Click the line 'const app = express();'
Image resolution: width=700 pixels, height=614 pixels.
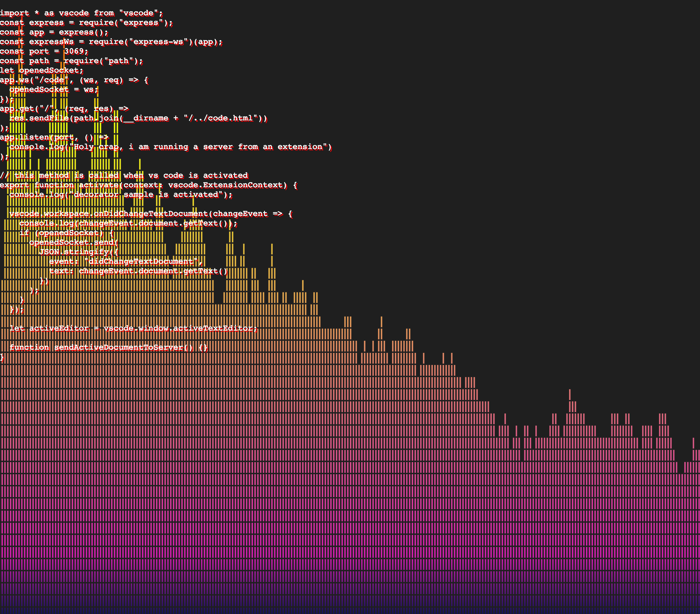pyautogui.click(x=54, y=32)
